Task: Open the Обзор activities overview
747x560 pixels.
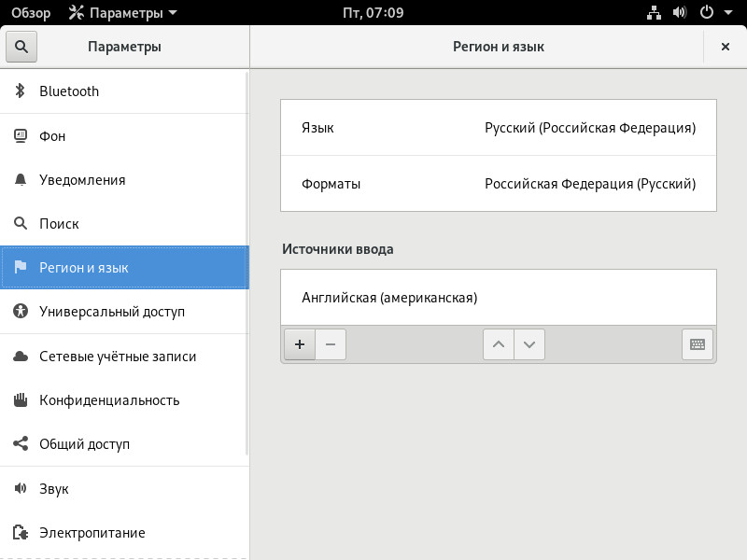Action: click(x=31, y=12)
